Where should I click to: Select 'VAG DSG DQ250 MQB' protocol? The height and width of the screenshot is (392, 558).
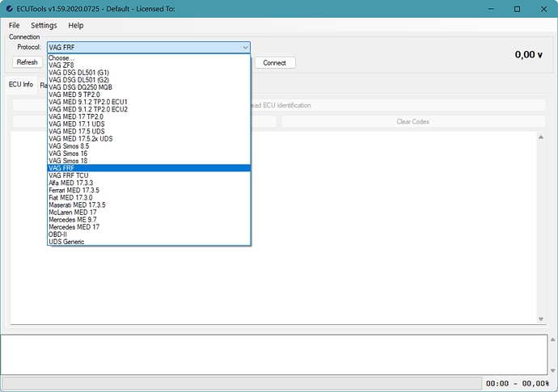point(149,87)
